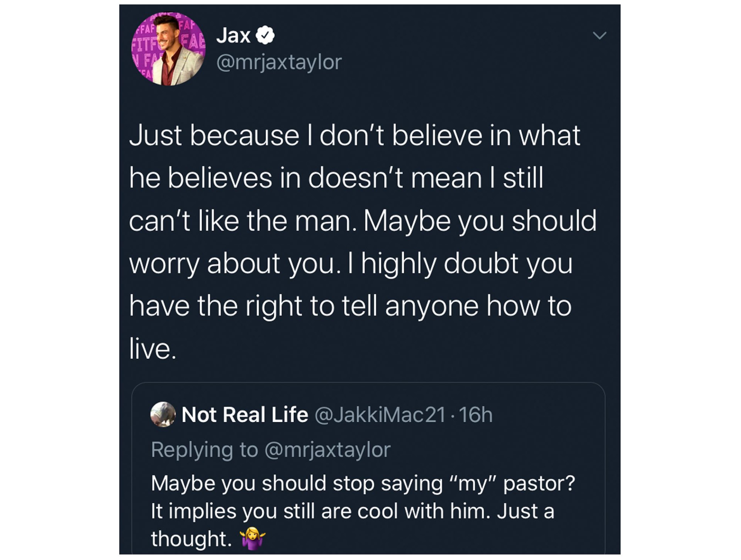Viewport: 741px width, 560px height.
Task: Click "Just a thought." in the quoted tweet
Action: coord(525,511)
